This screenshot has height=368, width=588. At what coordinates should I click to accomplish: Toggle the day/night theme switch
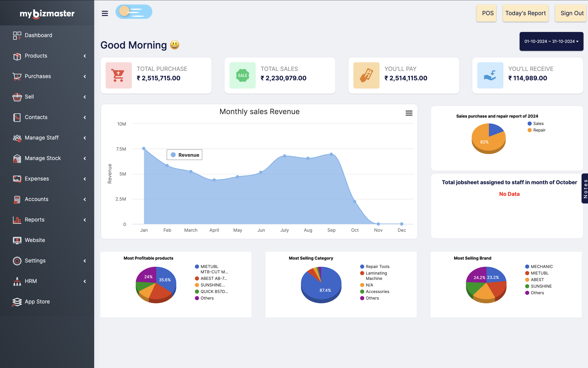134,12
